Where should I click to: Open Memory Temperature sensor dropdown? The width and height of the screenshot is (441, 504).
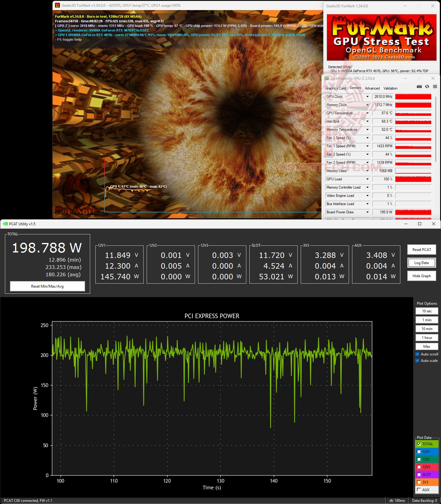(367, 130)
